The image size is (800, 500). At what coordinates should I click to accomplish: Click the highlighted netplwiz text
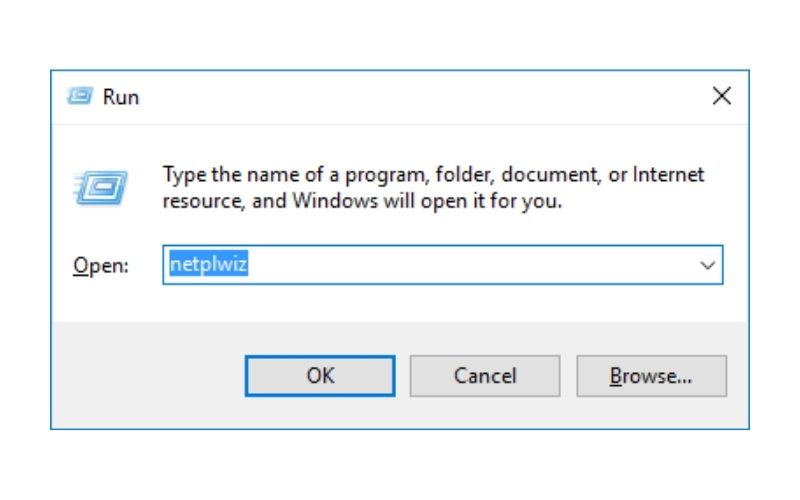point(209,264)
